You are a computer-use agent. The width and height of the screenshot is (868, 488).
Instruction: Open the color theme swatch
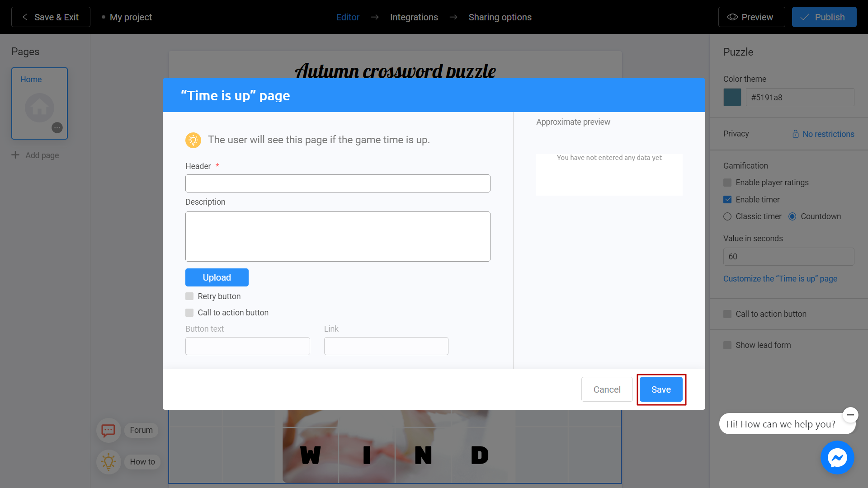coord(732,97)
